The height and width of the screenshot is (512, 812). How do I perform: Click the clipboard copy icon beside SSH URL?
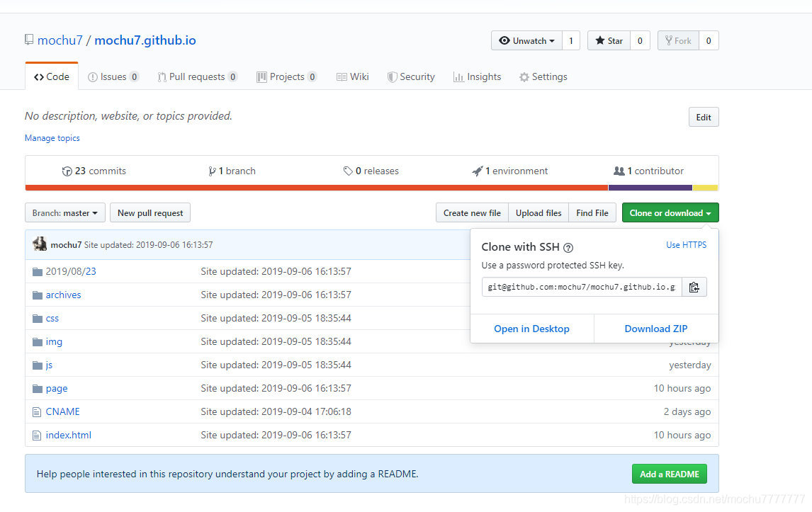[x=694, y=287]
